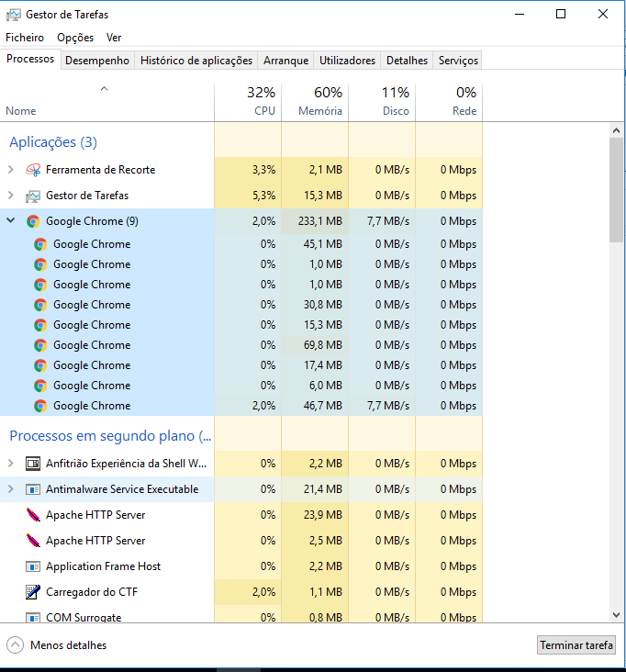Viewport: 626px width, 672px height.
Task: Click the scroll down arrow of the process list
Action: tap(617, 614)
